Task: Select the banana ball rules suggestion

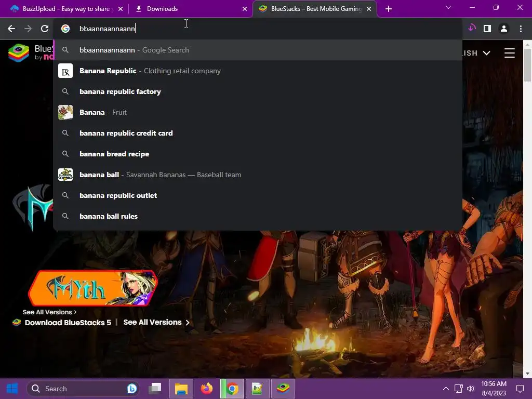Action: point(258,216)
